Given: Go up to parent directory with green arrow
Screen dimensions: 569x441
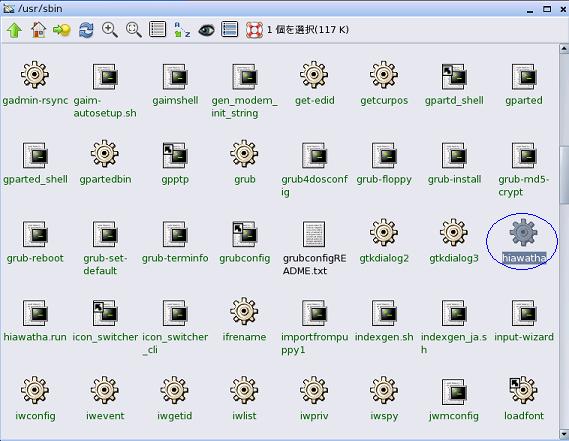Looking at the screenshot, I should point(14,30).
